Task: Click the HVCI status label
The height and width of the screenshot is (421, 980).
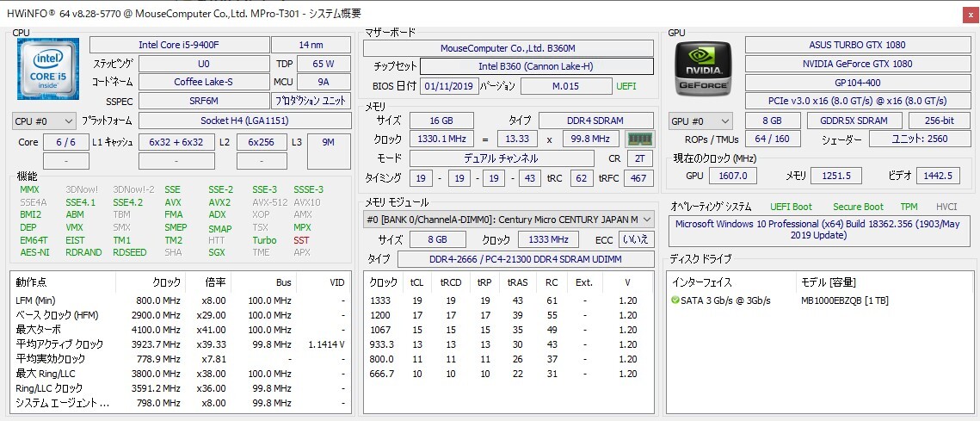Action: click(946, 207)
